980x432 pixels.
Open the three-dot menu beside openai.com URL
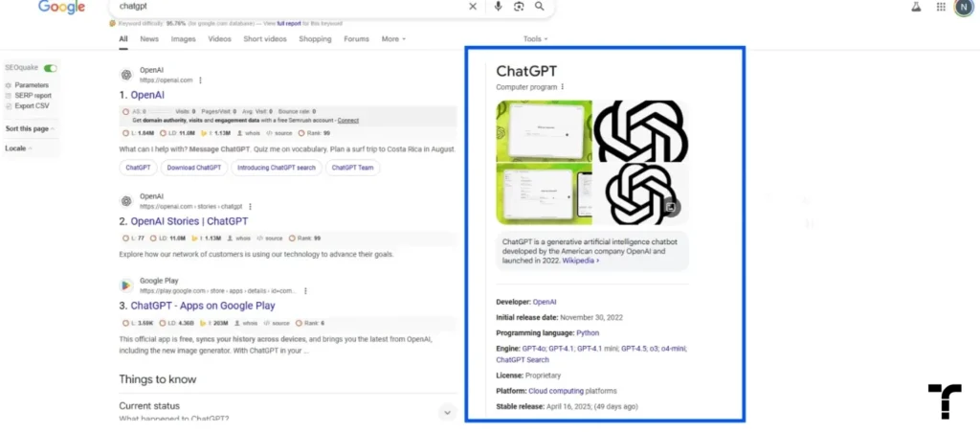(201, 80)
